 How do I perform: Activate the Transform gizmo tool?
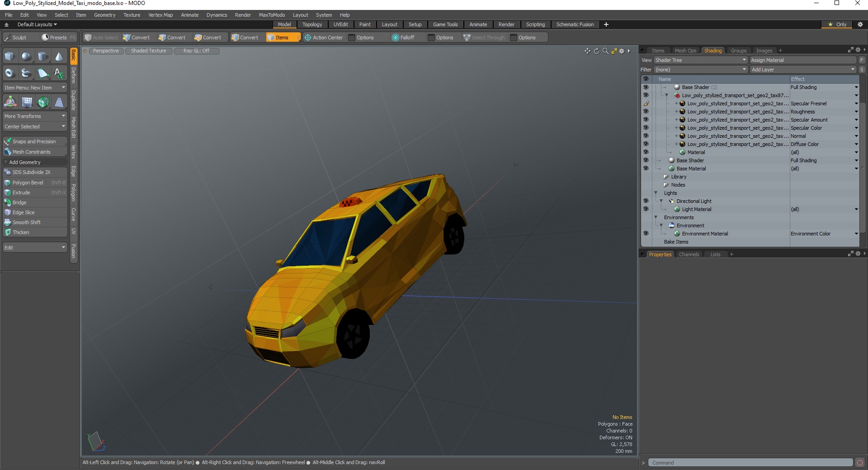10,102
